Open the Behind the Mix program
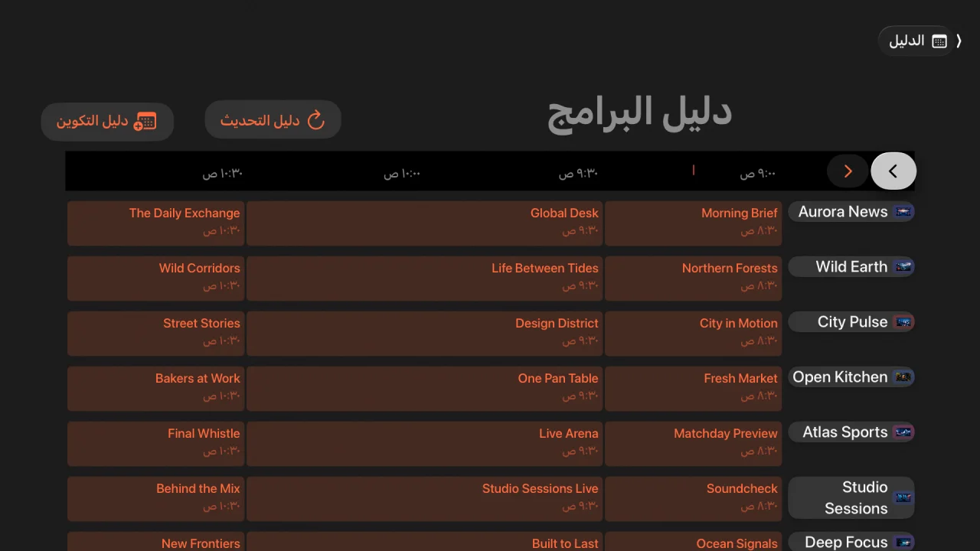Screen dimensions: 980x551 click(x=156, y=499)
